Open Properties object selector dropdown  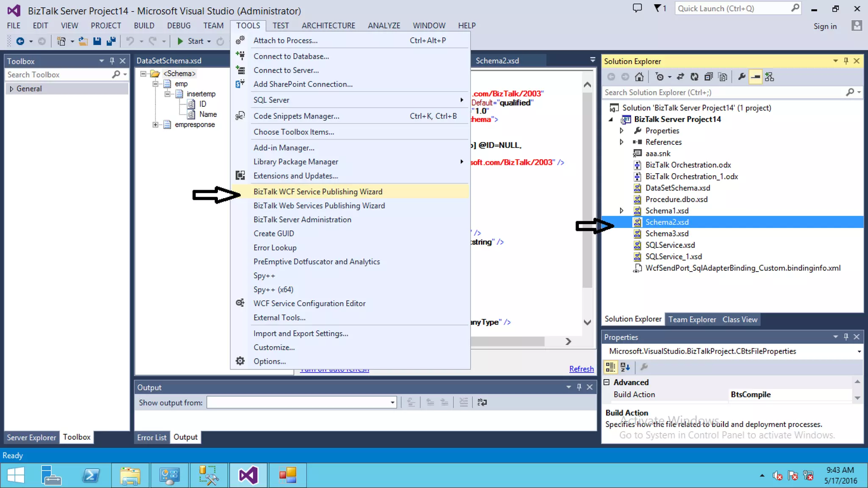[859, 351]
